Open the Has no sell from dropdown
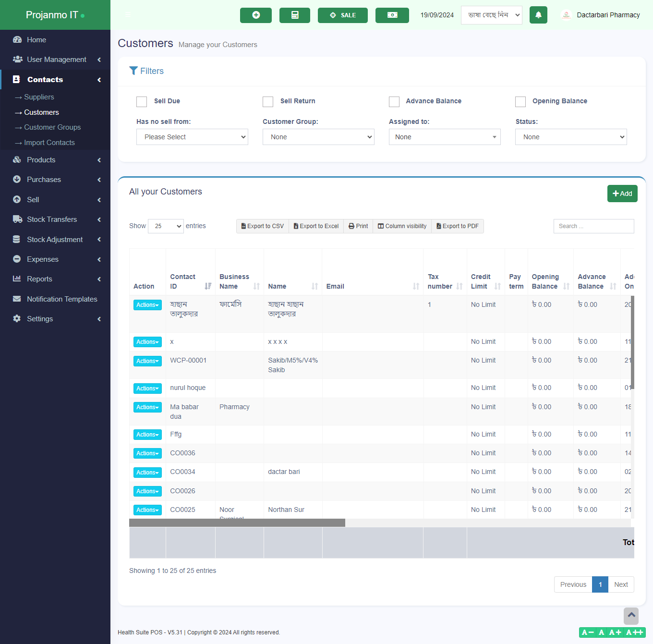The width and height of the screenshot is (653, 644). (x=192, y=137)
